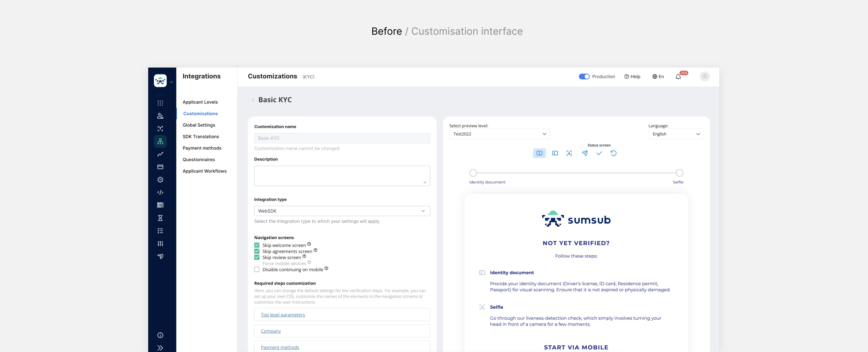Open Customizations menu item
868x352 pixels.
point(200,114)
